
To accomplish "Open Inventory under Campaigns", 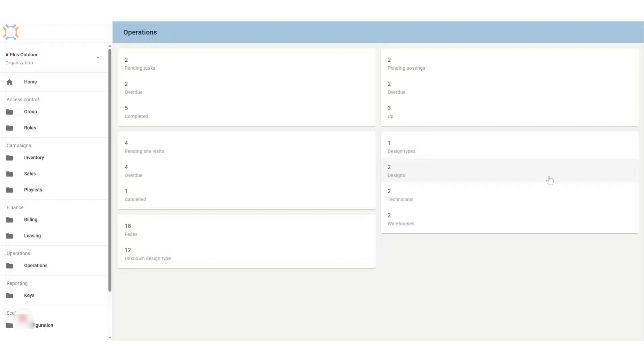I will tap(54, 158).
